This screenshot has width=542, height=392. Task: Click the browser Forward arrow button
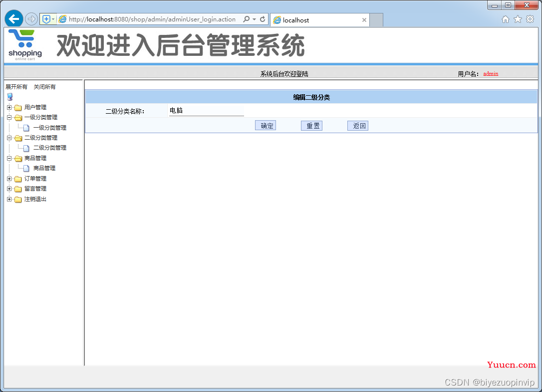pyautogui.click(x=31, y=19)
